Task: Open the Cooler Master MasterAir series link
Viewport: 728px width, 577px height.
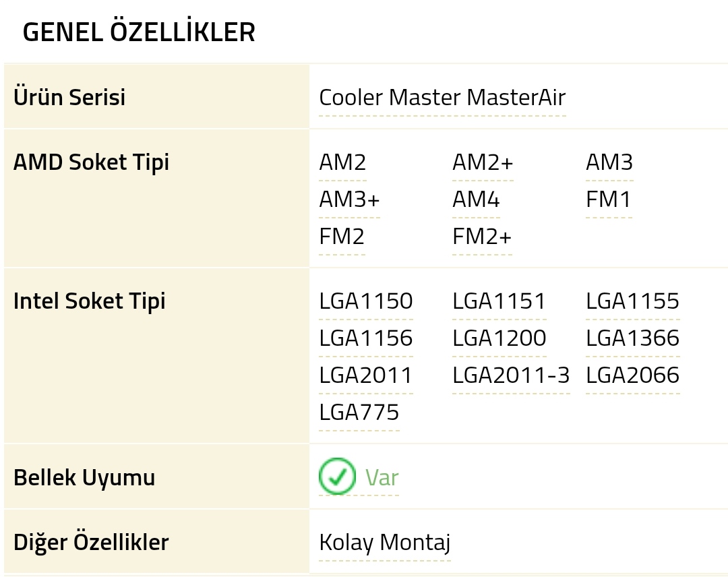Action: click(442, 98)
